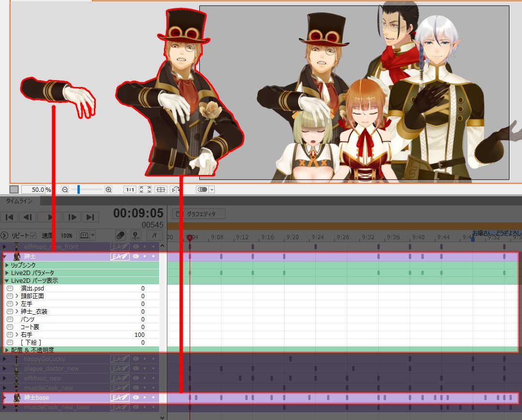Click the keyframe face icon in timeline toolbar

(84, 235)
